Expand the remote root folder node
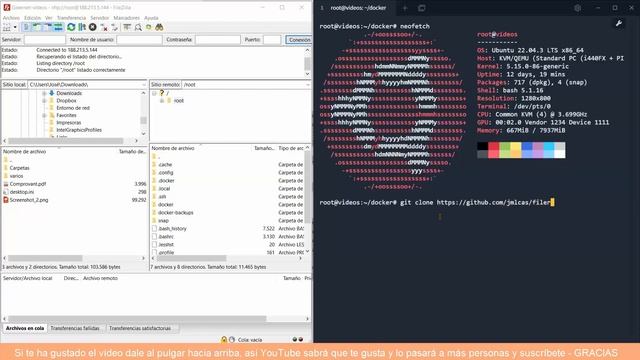This screenshot has width=640, height=360. click(x=162, y=101)
